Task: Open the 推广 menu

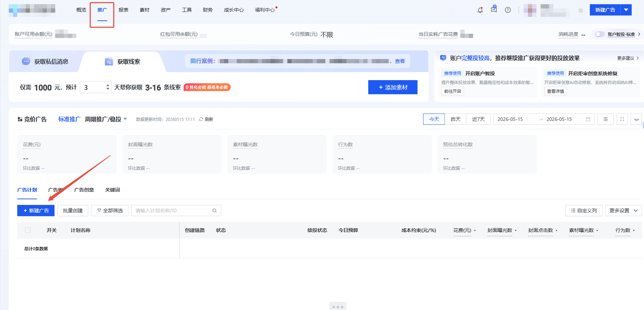Action: [102, 10]
